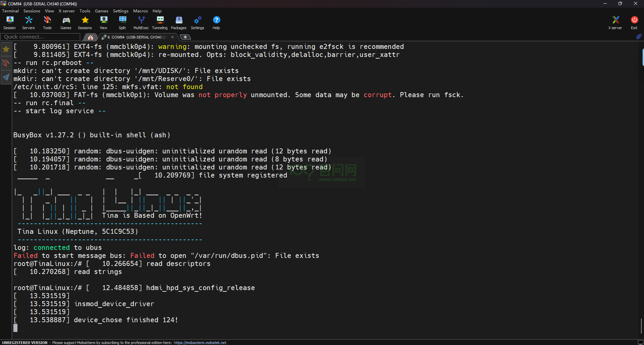Open the Macros menu

pyautogui.click(x=140, y=11)
